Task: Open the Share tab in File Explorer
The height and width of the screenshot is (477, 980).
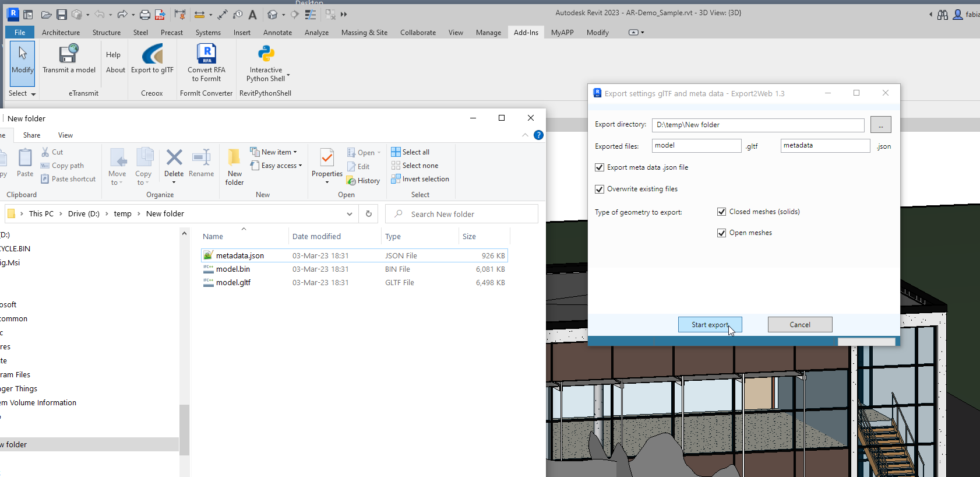Action: pyautogui.click(x=32, y=135)
